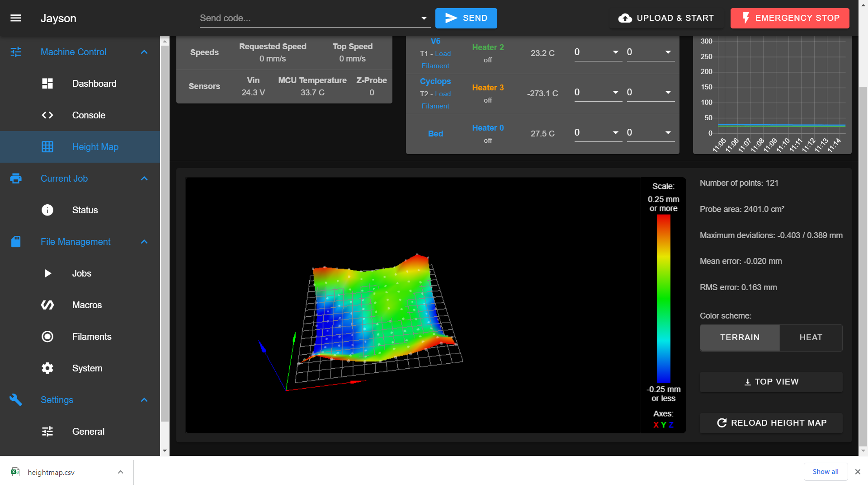Switch height map to Top View
The height and width of the screenshot is (488, 868).
[x=771, y=382]
